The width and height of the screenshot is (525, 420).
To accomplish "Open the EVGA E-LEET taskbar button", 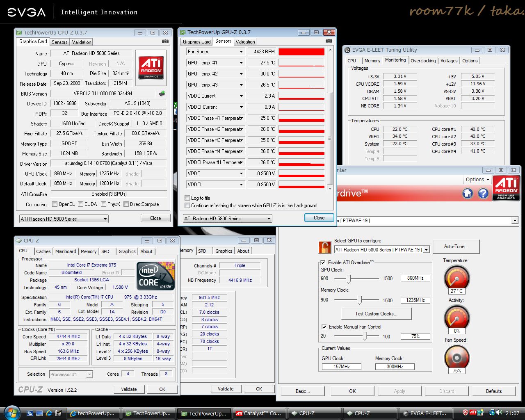I will tap(426, 413).
